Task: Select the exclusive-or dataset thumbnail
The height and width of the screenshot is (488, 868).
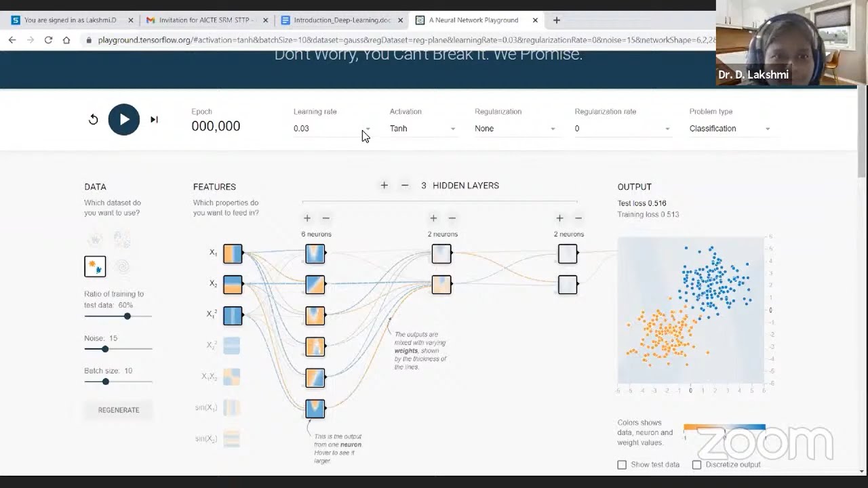Action: pos(122,239)
